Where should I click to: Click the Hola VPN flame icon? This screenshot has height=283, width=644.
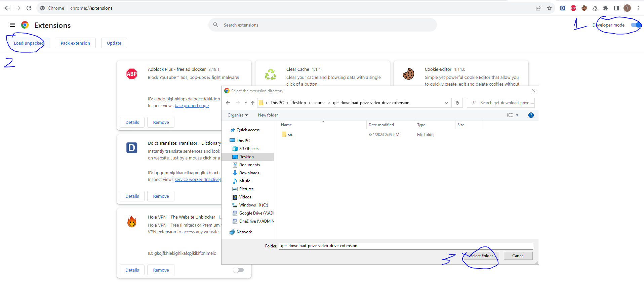point(132,222)
